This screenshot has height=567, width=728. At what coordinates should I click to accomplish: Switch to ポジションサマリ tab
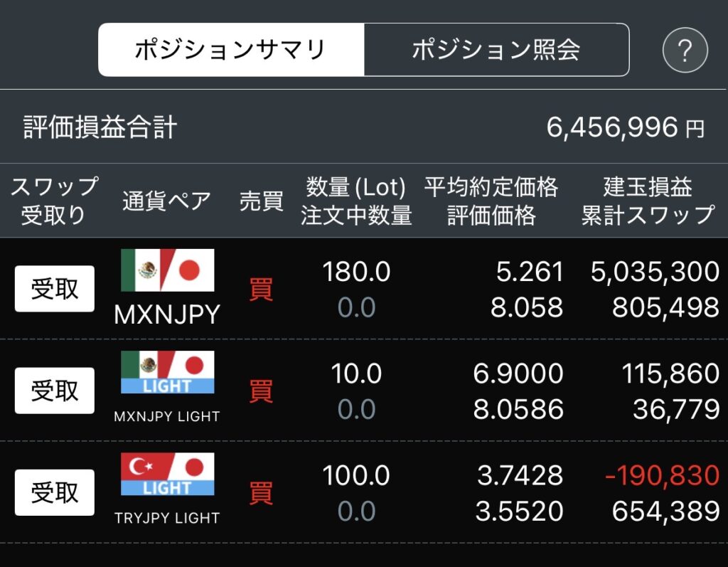[231, 50]
